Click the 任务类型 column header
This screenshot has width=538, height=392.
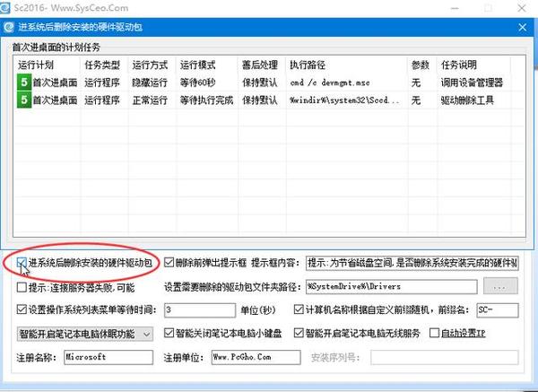coord(102,65)
